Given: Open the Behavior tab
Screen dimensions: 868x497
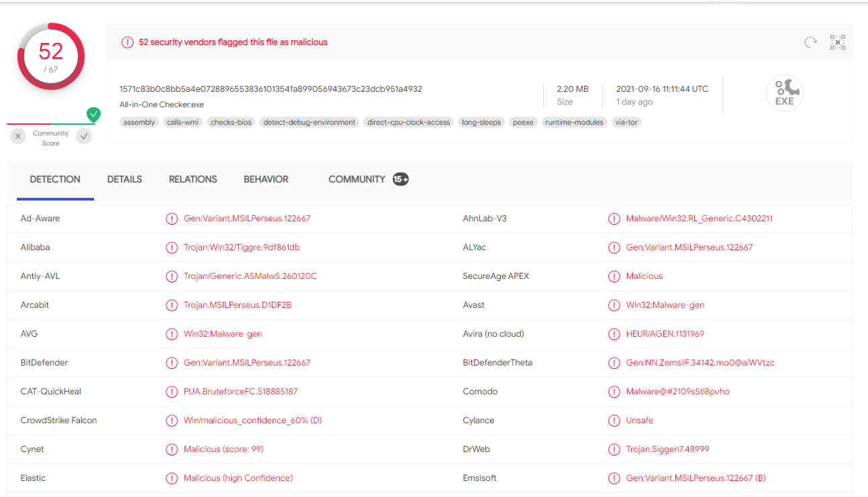Looking at the screenshot, I should pyautogui.click(x=266, y=179).
